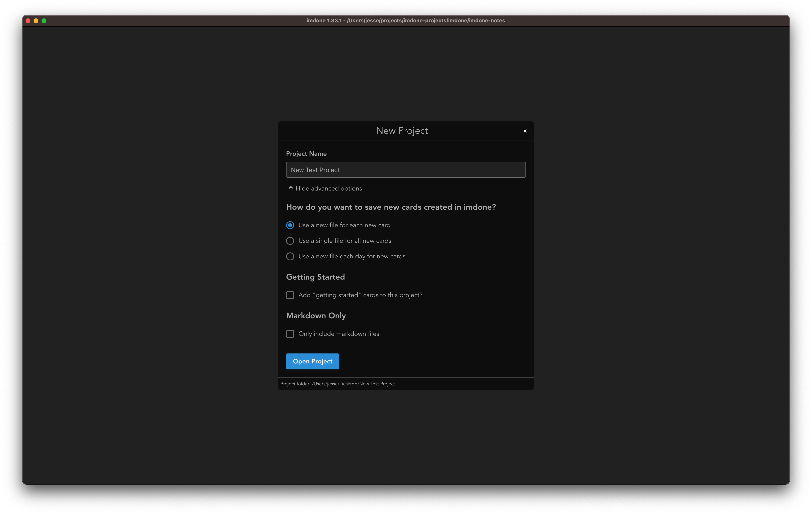This screenshot has height=514, width=812.
Task: Select 'Use a new file for each new card'
Action: click(x=290, y=225)
